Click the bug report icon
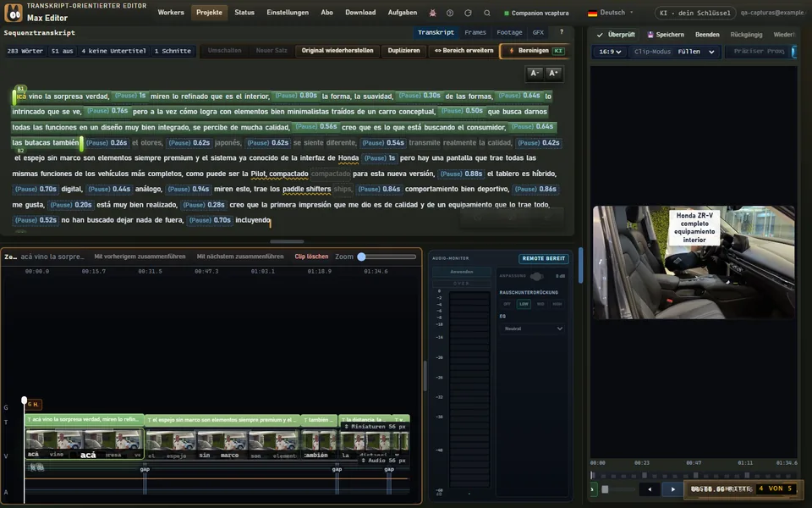Viewport: 812px width, 508px height. [x=432, y=13]
